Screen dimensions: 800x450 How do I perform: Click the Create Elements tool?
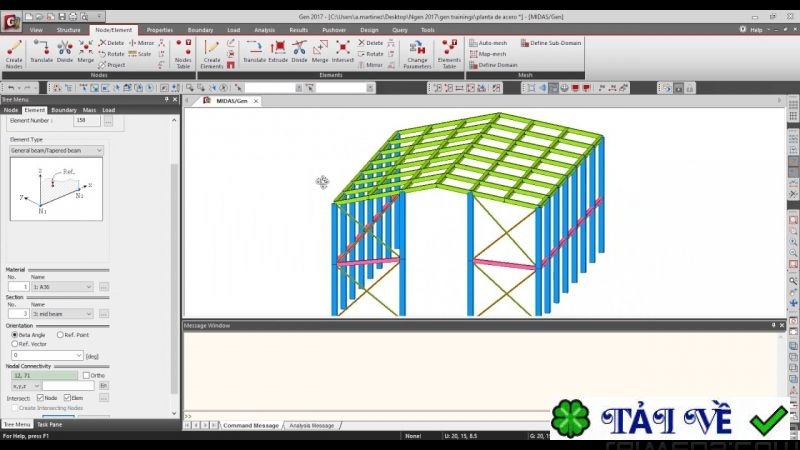coord(211,54)
